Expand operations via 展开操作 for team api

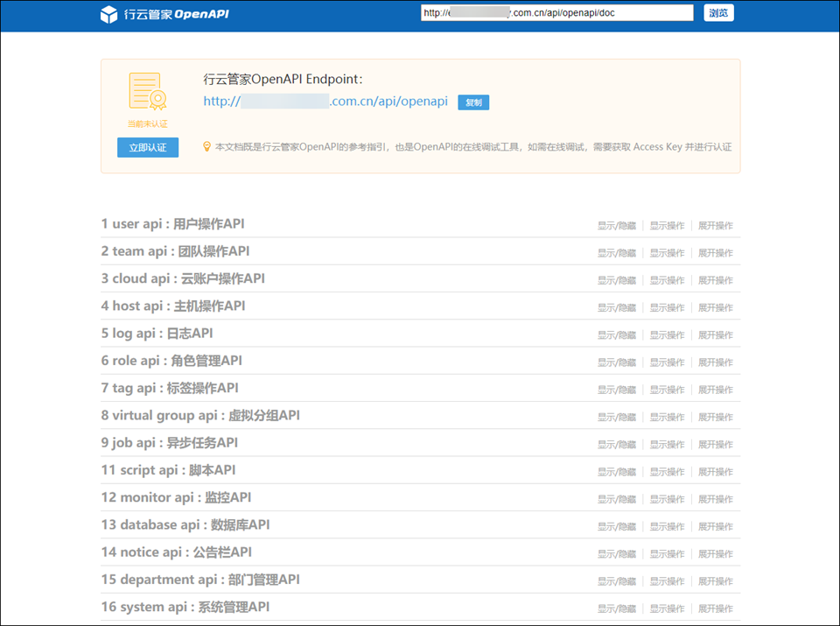(715, 253)
